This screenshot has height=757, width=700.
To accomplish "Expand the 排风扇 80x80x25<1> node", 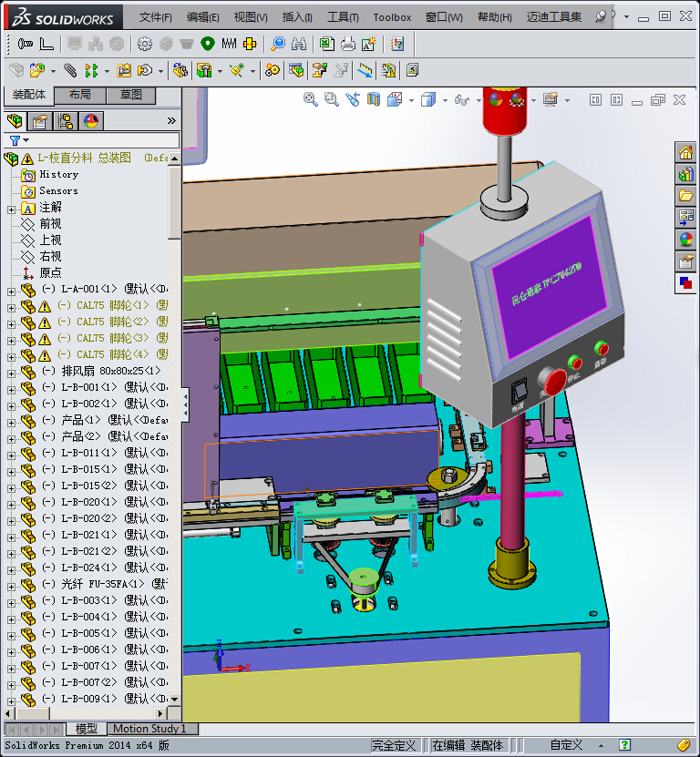I will (11, 373).
